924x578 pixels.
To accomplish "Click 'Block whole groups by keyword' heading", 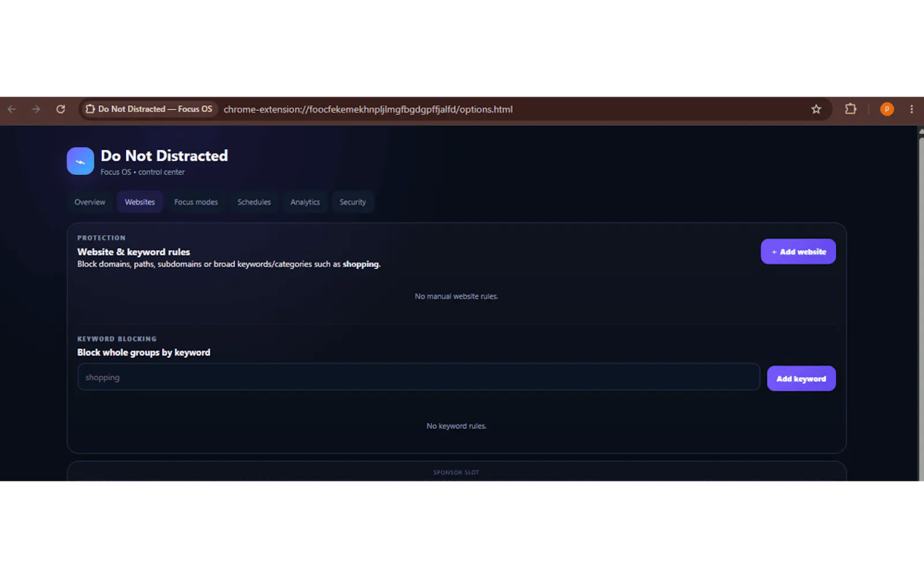I will pyautogui.click(x=144, y=353).
